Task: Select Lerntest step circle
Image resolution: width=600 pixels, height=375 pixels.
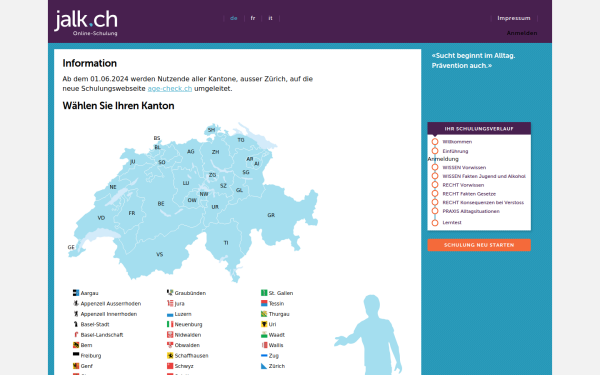Action: click(x=435, y=223)
